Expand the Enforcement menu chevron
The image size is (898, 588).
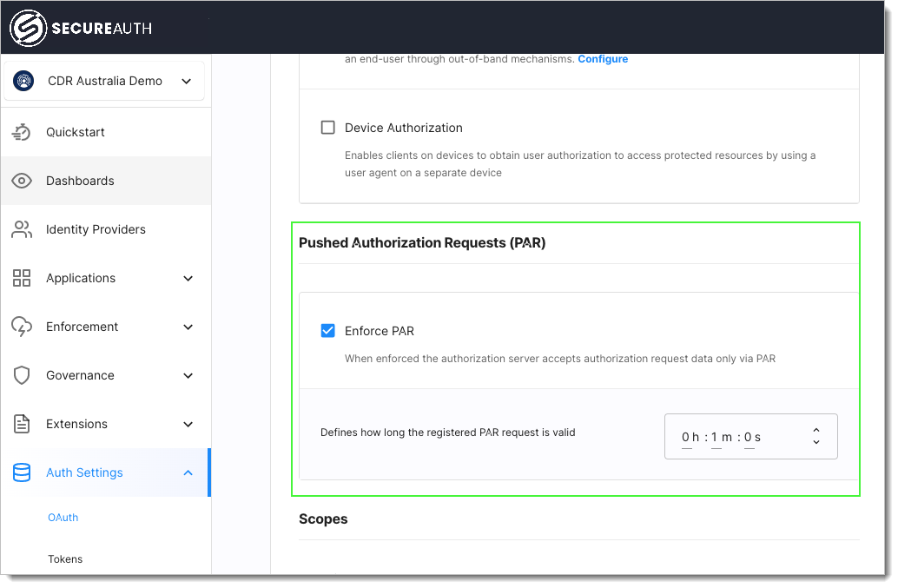point(188,327)
